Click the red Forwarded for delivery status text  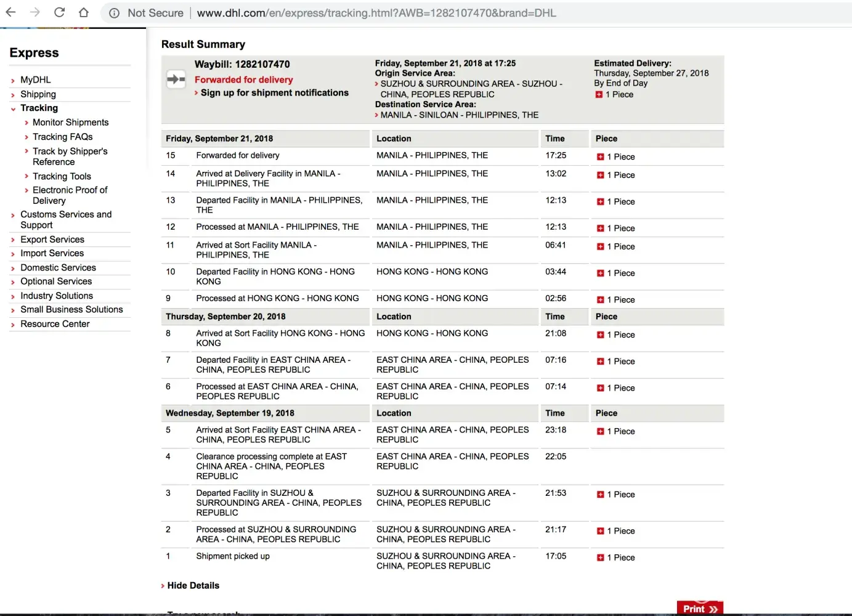[x=244, y=80]
